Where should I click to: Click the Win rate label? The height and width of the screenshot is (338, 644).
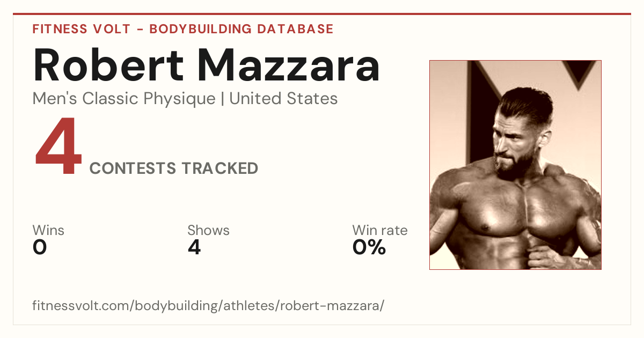(x=380, y=231)
